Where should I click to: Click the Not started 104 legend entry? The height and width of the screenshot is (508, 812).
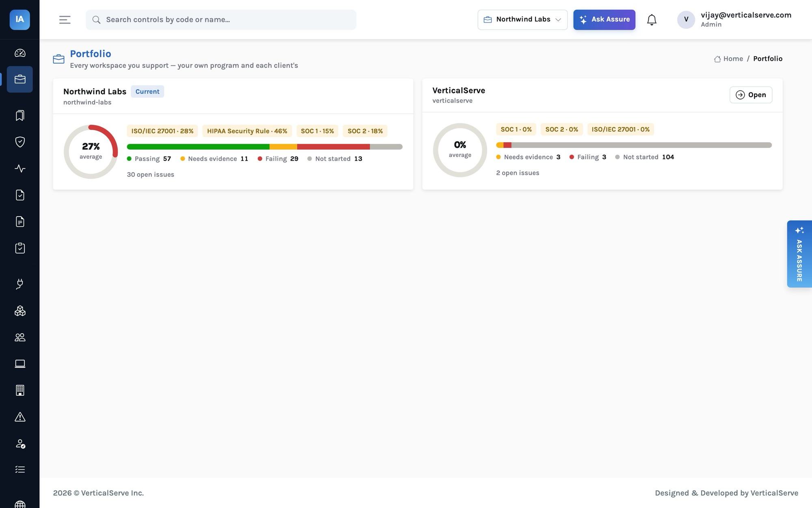(645, 157)
